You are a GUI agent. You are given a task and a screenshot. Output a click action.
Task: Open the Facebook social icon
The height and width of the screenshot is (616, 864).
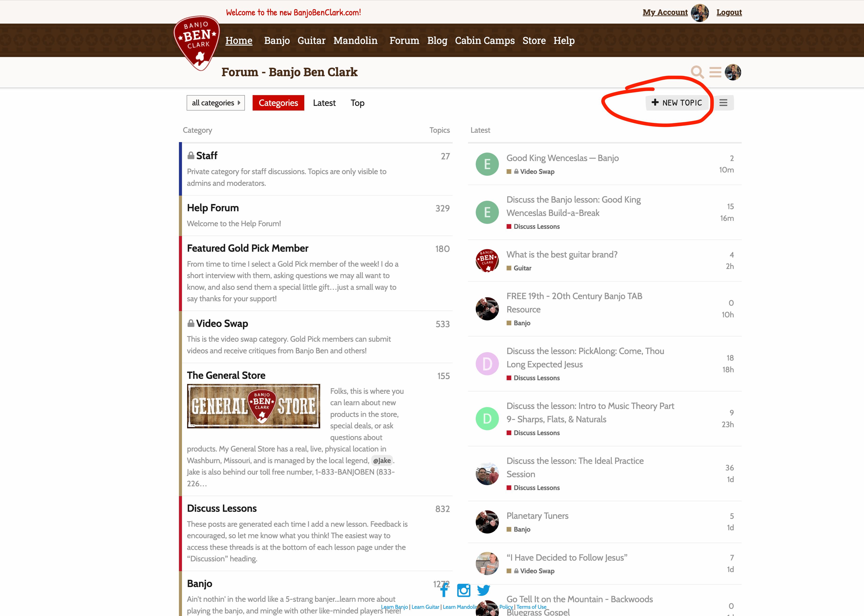click(x=444, y=590)
